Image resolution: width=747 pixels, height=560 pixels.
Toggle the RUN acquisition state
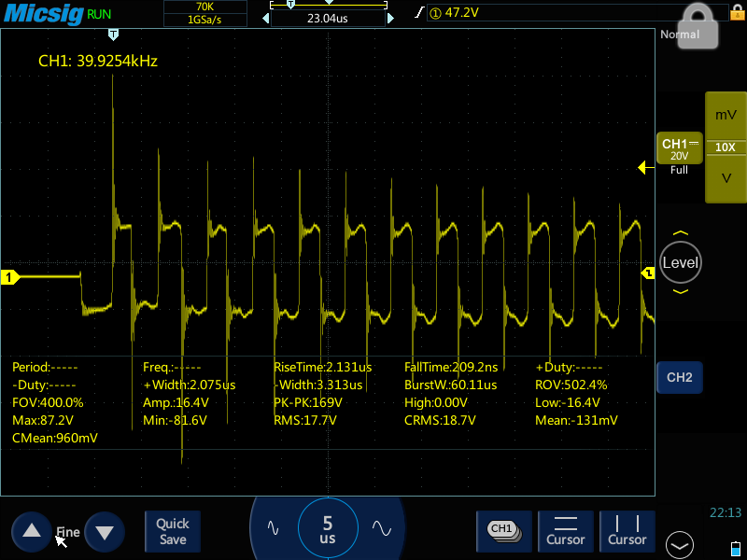click(99, 14)
